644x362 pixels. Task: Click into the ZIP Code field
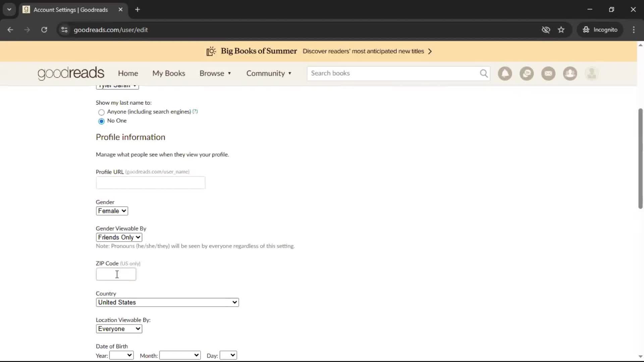116,274
